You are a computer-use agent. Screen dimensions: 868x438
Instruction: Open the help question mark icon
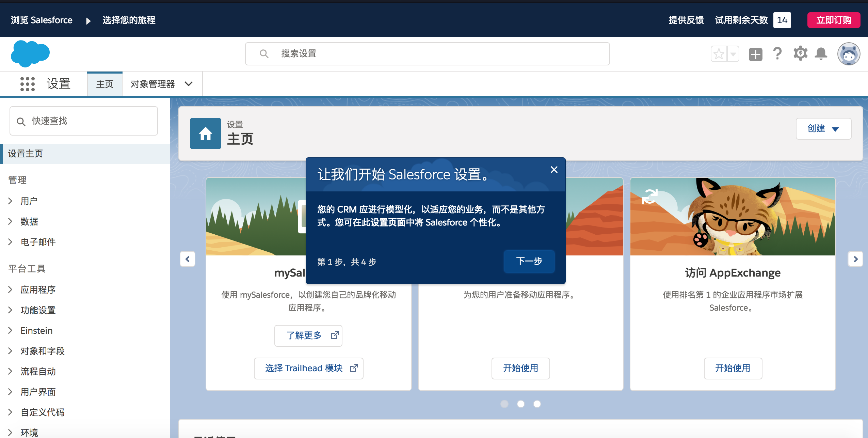(x=777, y=54)
